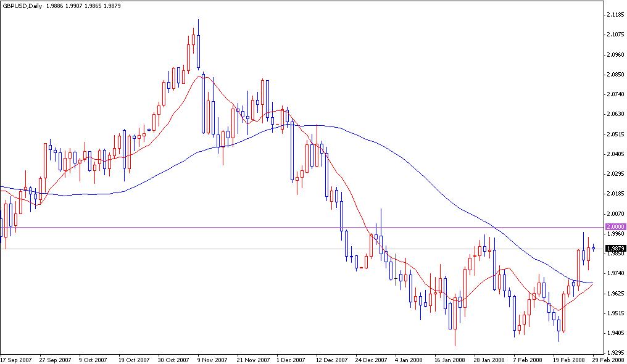Click the 2.0070 price axis value
The image size is (627, 364).
tap(615, 213)
